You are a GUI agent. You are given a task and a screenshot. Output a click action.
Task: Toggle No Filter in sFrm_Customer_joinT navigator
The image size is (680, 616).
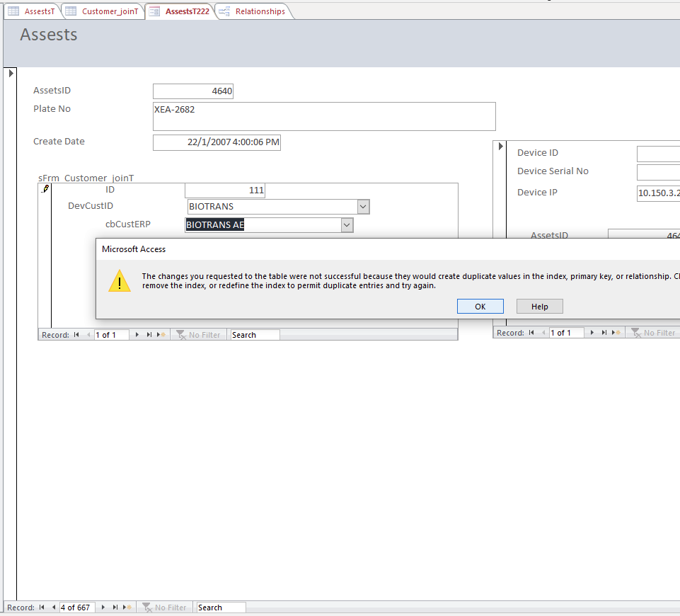(x=198, y=334)
